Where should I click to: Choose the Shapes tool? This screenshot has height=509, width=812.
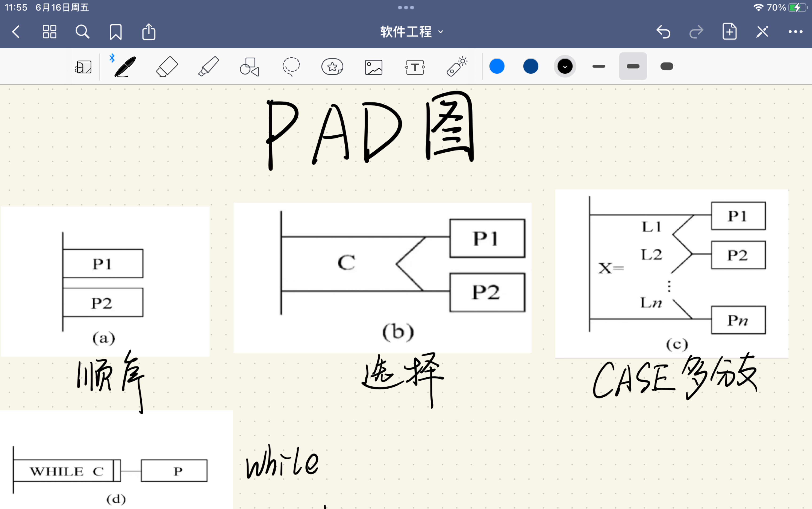(x=249, y=67)
